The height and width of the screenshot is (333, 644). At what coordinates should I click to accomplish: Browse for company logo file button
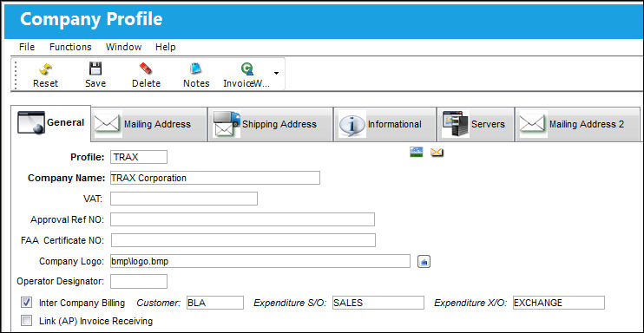424,262
